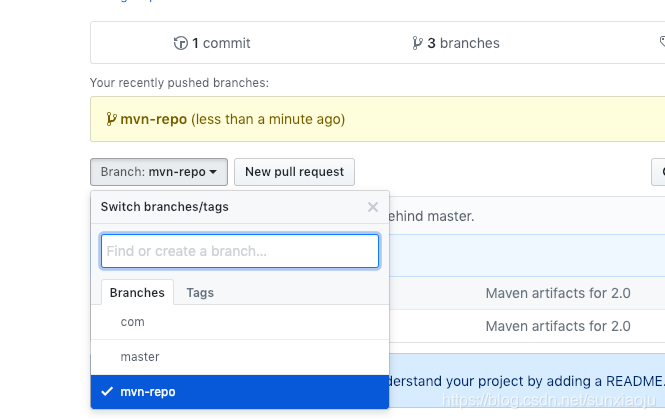Click the commit history clock icon

181,43
